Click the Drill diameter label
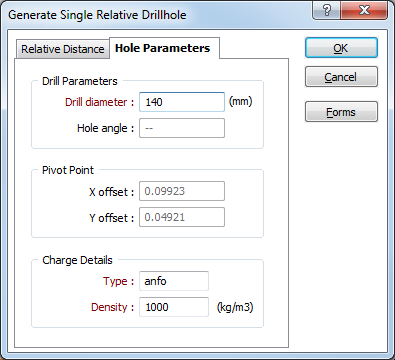Screen dimensions: 395x360 99,102
